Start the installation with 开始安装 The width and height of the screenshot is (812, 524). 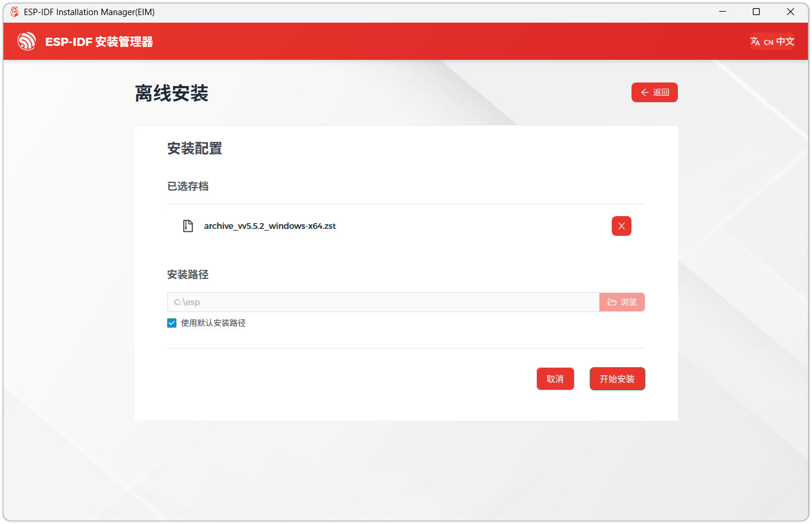click(x=617, y=379)
